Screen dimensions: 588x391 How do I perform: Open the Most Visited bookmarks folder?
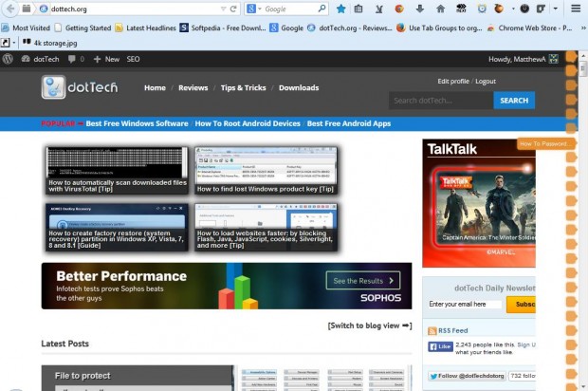click(x=26, y=28)
